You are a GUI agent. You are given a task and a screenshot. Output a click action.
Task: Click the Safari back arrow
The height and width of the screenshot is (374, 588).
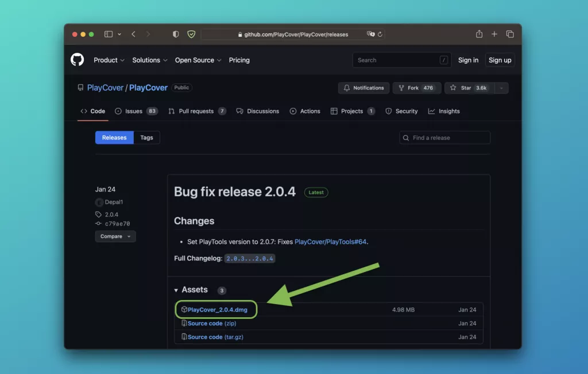pyautogui.click(x=133, y=34)
